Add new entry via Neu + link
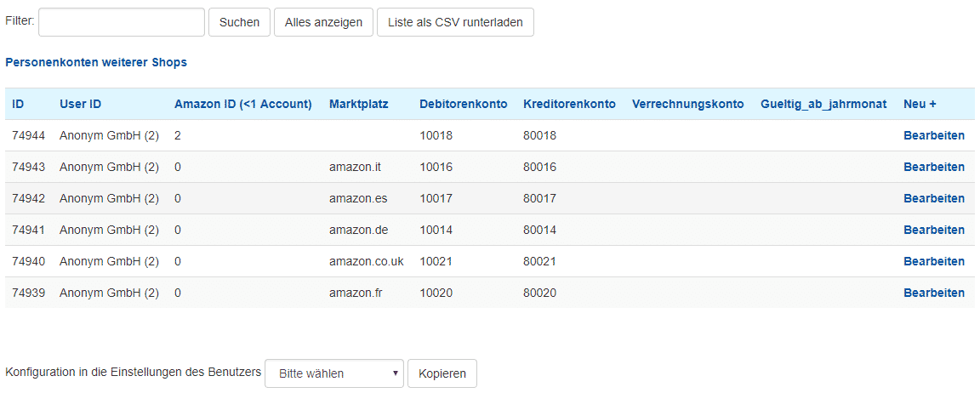980x393 pixels. click(920, 105)
